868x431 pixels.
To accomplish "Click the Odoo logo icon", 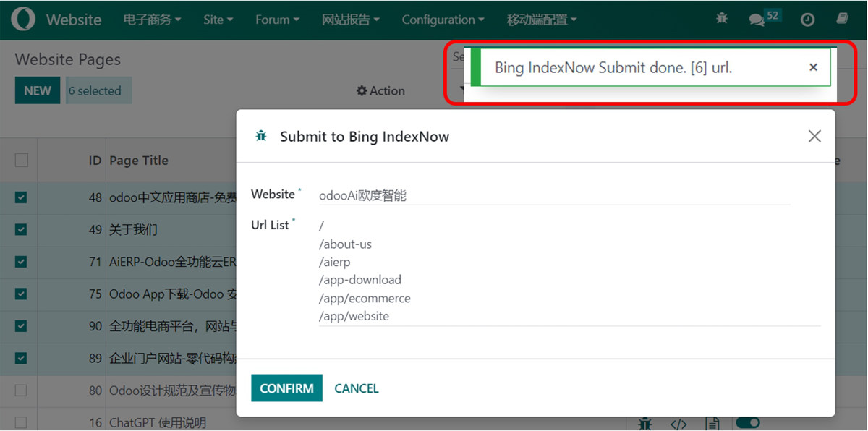I will pos(22,20).
